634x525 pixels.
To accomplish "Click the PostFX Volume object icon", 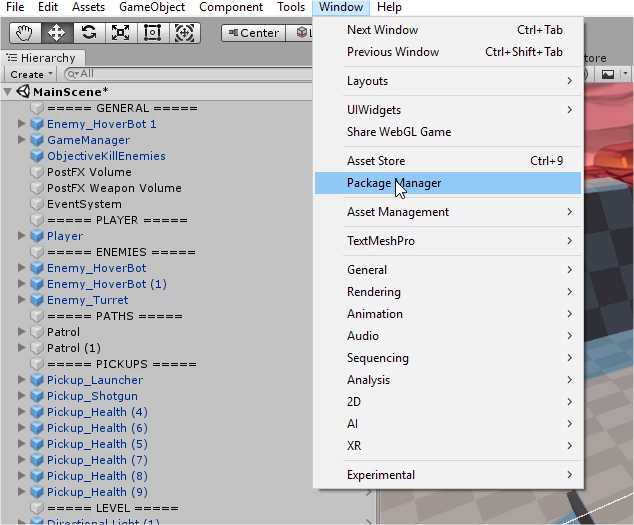I will click(x=37, y=172).
